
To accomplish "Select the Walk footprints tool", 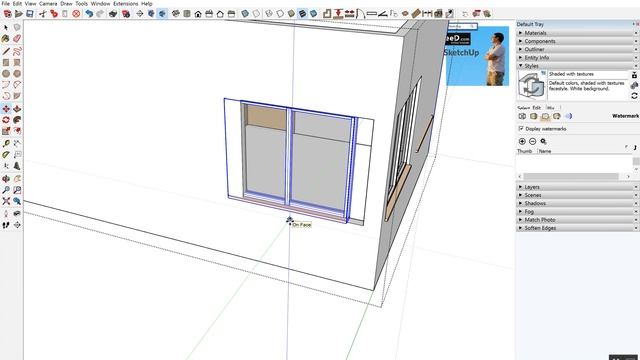I will (6, 225).
